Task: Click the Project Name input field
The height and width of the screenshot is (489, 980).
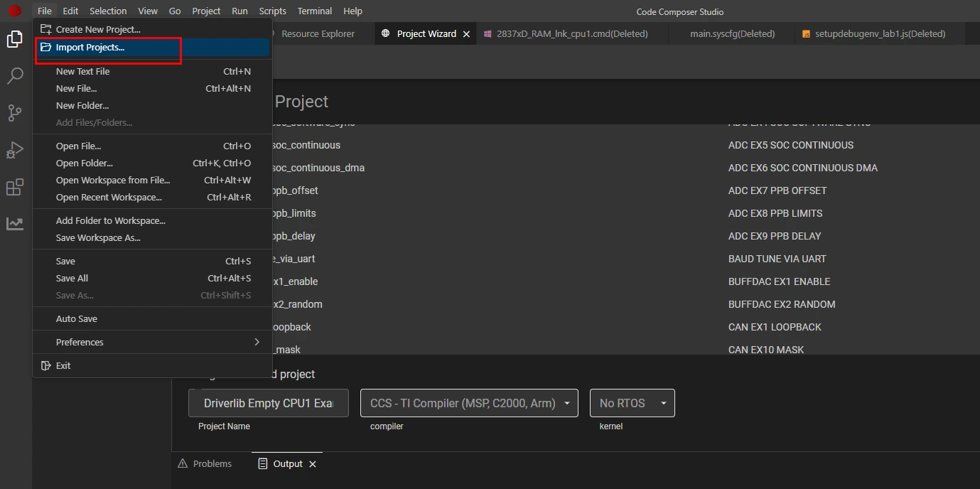Action: [269, 403]
